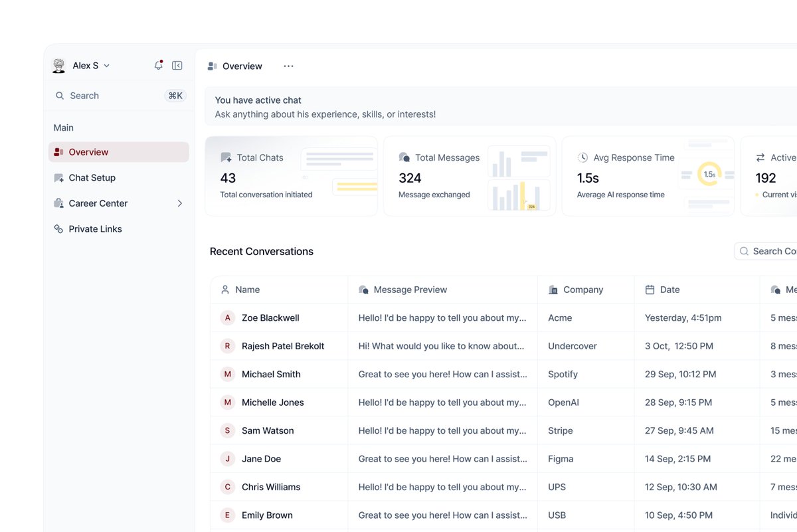Click the Total Messages card icon

tap(404, 157)
